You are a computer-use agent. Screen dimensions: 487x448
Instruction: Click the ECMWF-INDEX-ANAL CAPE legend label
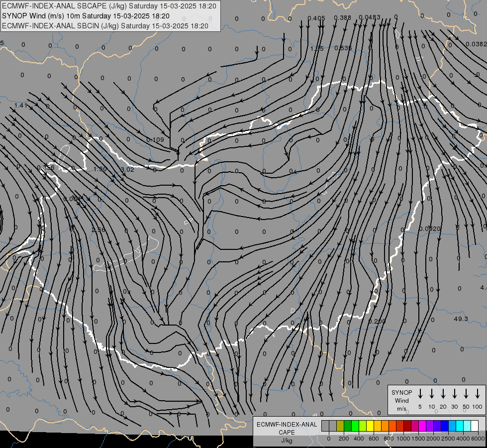coord(287,428)
